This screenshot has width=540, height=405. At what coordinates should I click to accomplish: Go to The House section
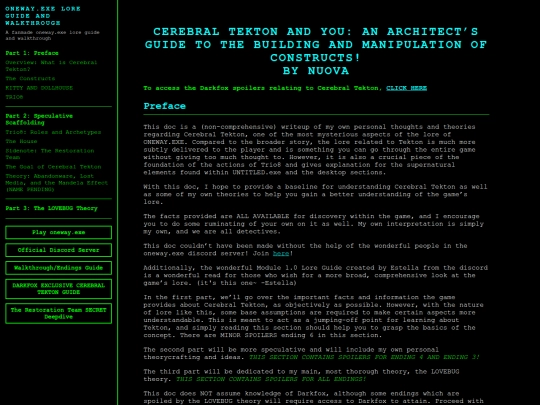(x=21, y=142)
